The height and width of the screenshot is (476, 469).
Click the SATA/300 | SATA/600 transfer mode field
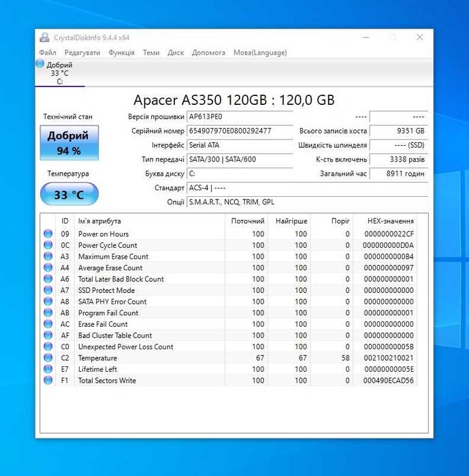coord(240,159)
